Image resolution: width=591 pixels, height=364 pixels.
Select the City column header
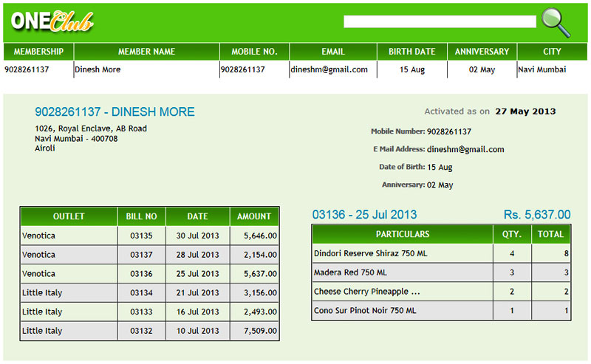[552, 52]
